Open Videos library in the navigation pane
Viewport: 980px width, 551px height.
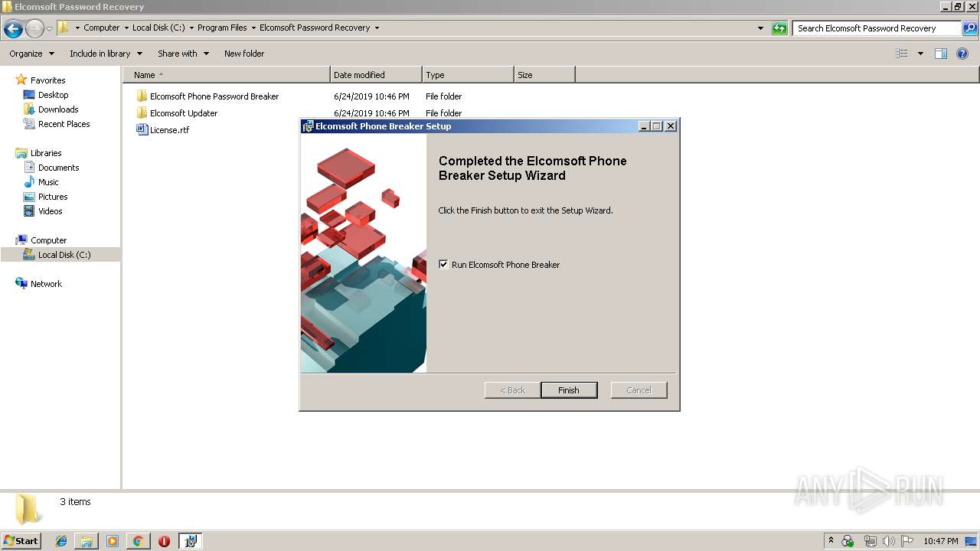coord(43,211)
